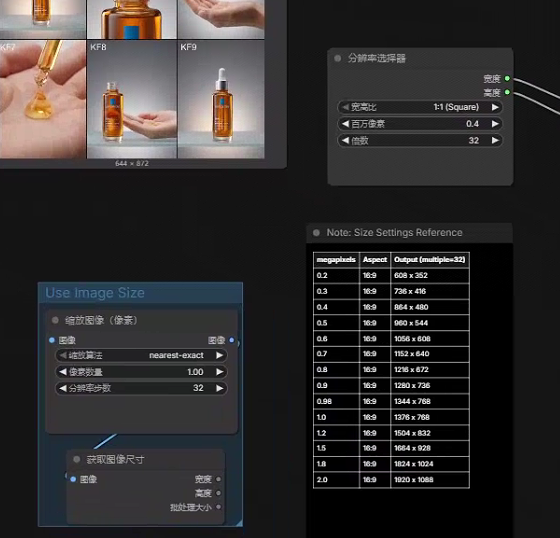
Task: Collapse the 分辨率选择器 node via its dot
Action: [338, 58]
